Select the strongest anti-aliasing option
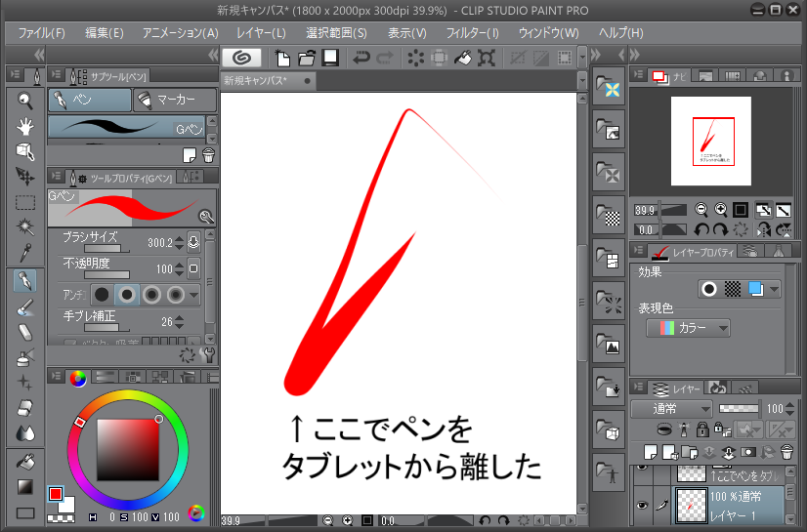Image resolution: width=807 pixels, height=532 pixels. [x=176, y=294]
